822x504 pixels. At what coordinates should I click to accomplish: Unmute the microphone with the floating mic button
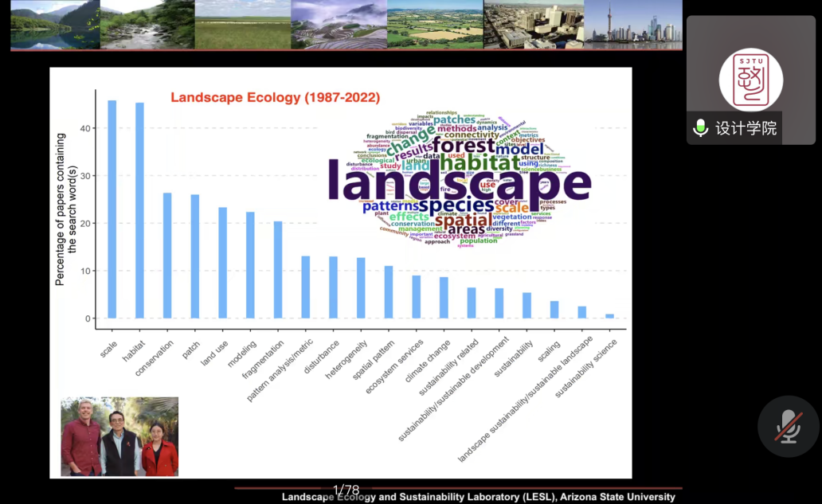click(x=788, y=427)
